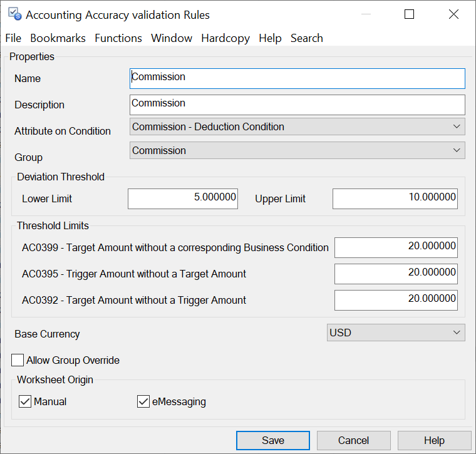Open the Base Currency USD dropdown
Image resolution: width=476 pixels, height=454 pixels.
click(396, 333)
